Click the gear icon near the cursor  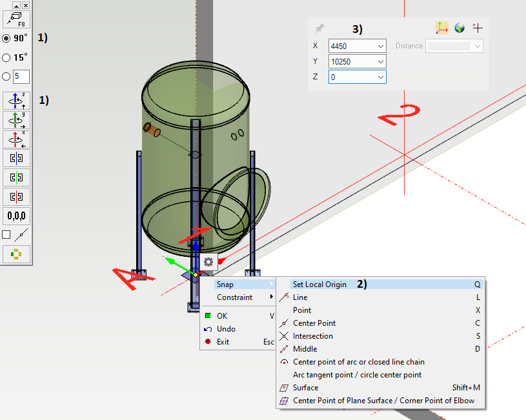click(x=208, y=262)
